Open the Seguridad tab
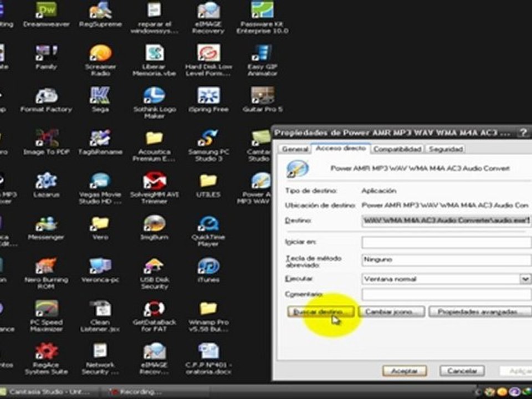 (x=446, y=149)
